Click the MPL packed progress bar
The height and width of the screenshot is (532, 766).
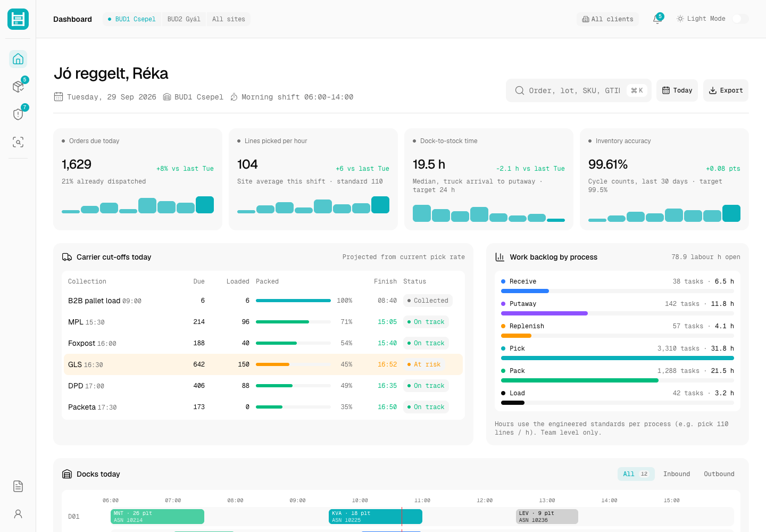tap(293, 322)
